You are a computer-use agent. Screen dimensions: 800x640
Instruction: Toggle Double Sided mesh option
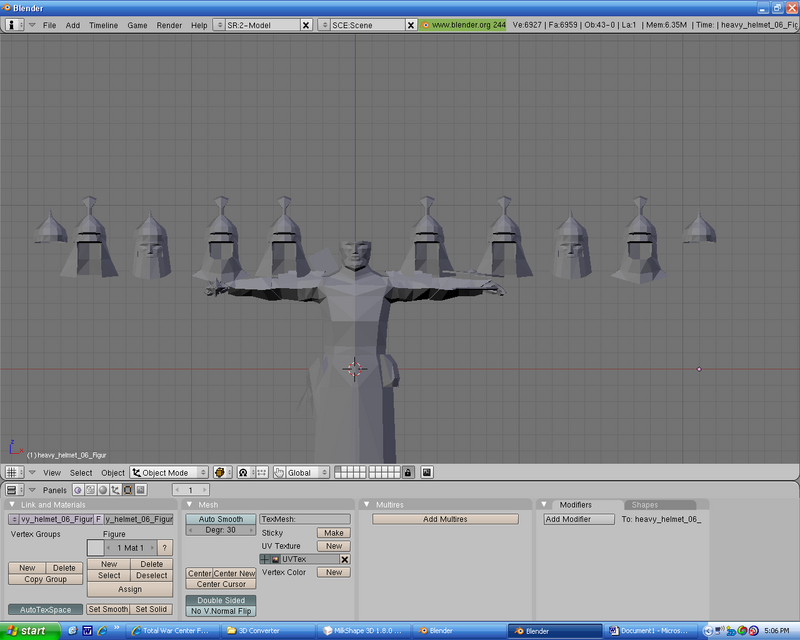(x=220, y=600)
